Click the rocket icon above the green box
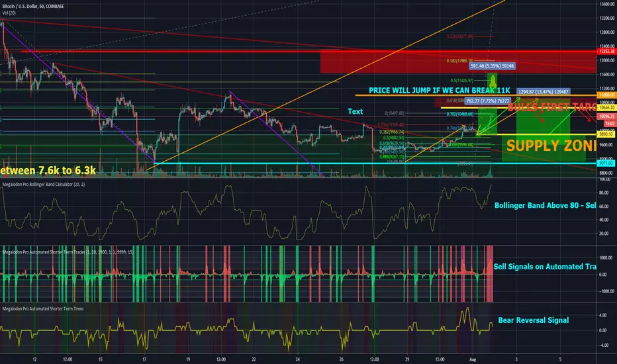This screenshot has width=617, height=364. coord(493,82)
